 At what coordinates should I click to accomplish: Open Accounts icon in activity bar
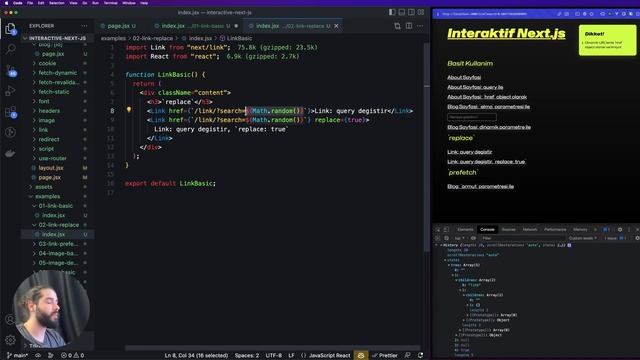[x=10, y=319]
